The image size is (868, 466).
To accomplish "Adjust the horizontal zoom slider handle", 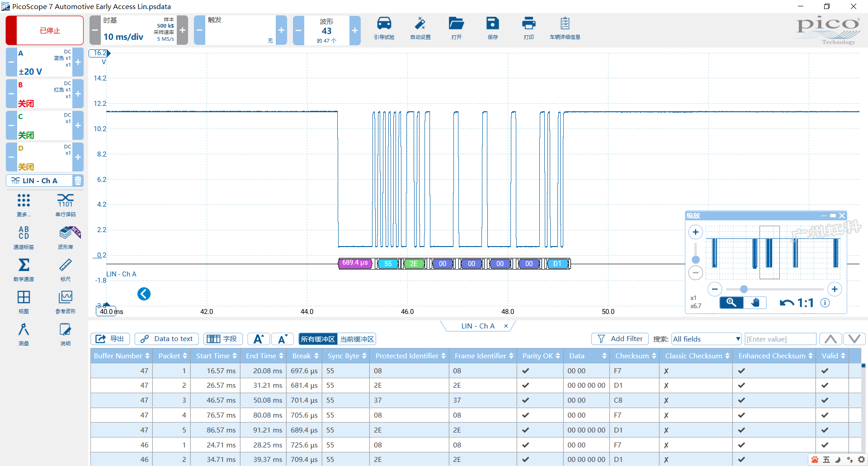I will click(743, 289).
